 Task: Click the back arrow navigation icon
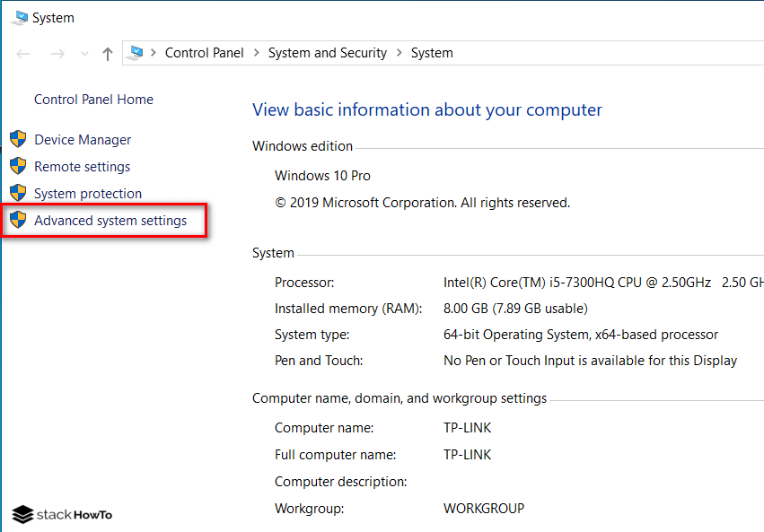click(22, 53)
